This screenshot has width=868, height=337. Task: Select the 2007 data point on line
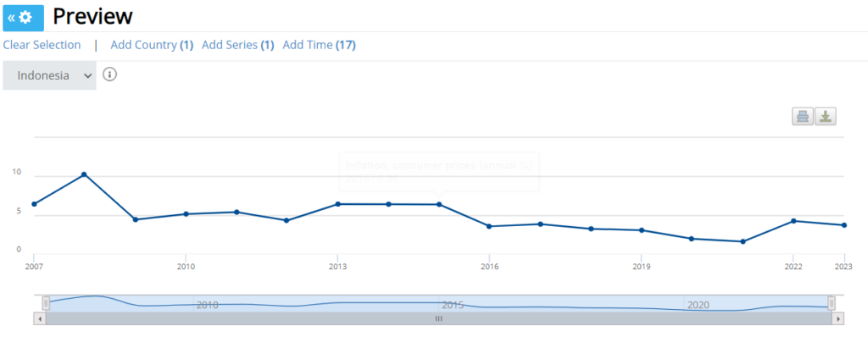pyautogui.click(x=34, y=204)
